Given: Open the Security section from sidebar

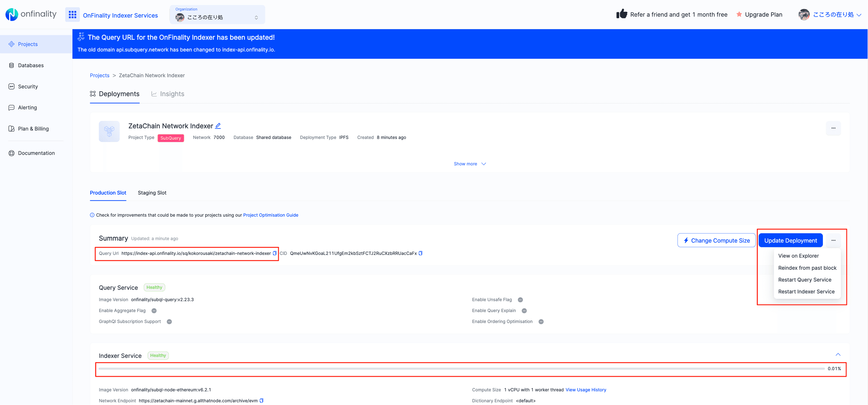Looking at the screenshot, I should coord(28,86).
